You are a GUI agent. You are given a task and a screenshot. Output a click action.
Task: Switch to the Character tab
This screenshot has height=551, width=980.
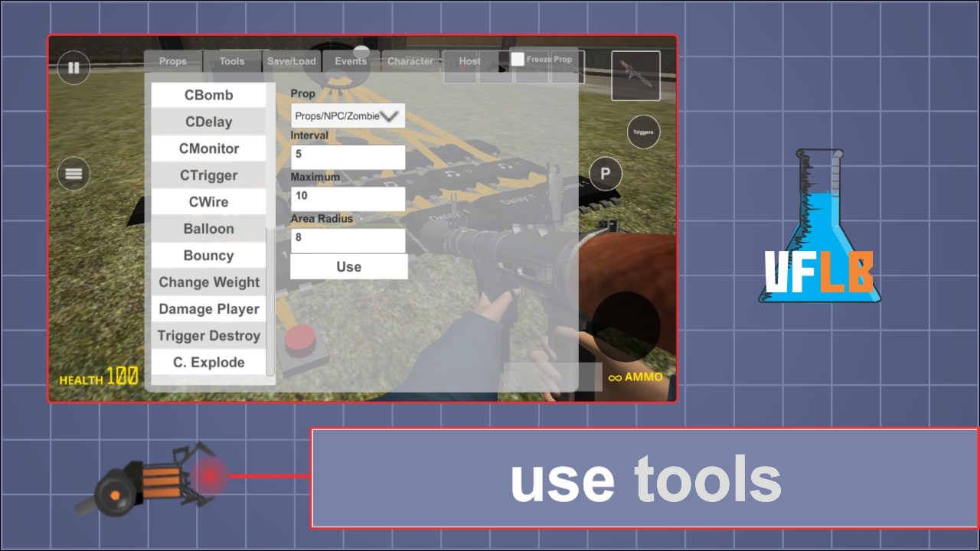[410, 61]
